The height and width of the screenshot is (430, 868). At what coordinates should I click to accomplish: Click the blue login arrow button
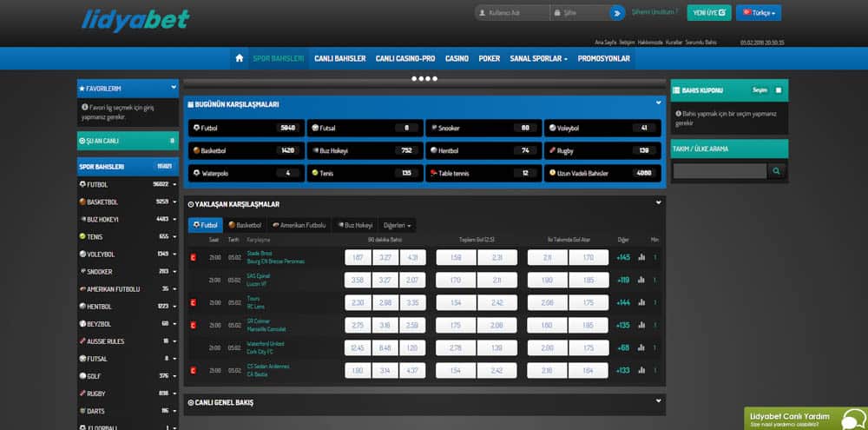click(617, 13)
